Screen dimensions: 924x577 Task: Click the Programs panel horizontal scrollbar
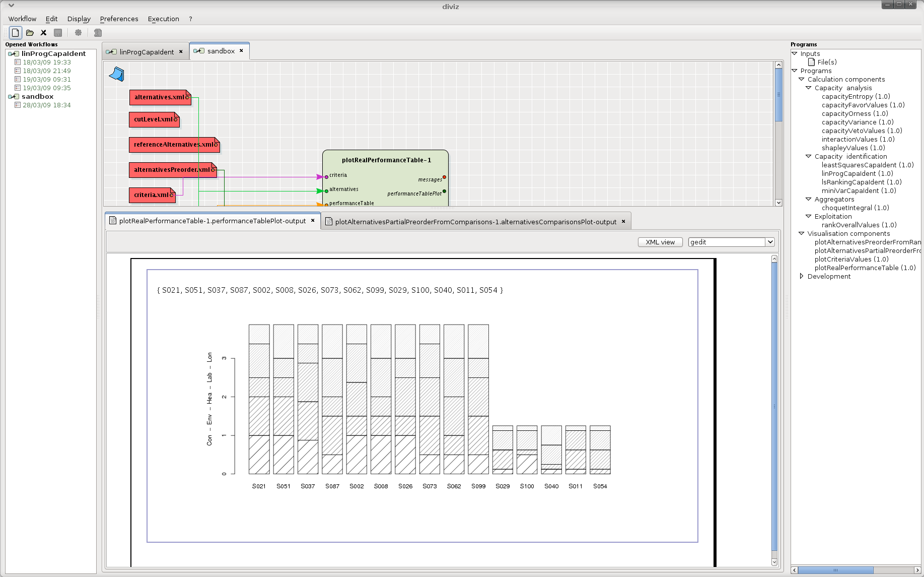pyautogui.click(x=835, y=570)
